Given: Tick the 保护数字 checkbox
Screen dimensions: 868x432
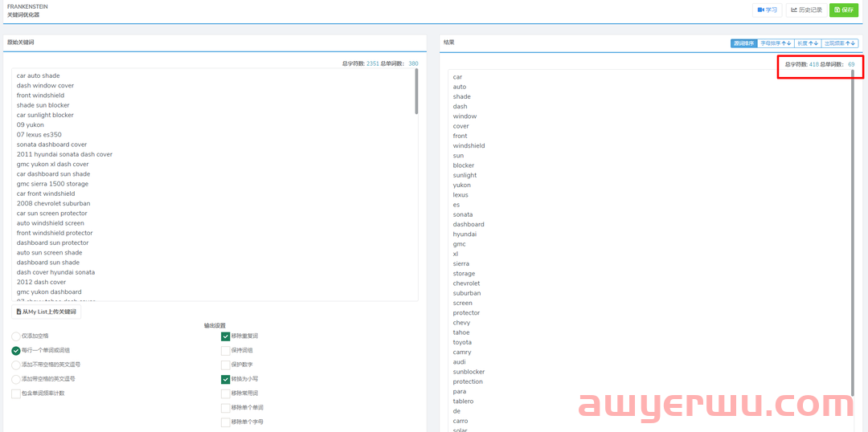Looking at the screenshot, I should pos(226,365).
